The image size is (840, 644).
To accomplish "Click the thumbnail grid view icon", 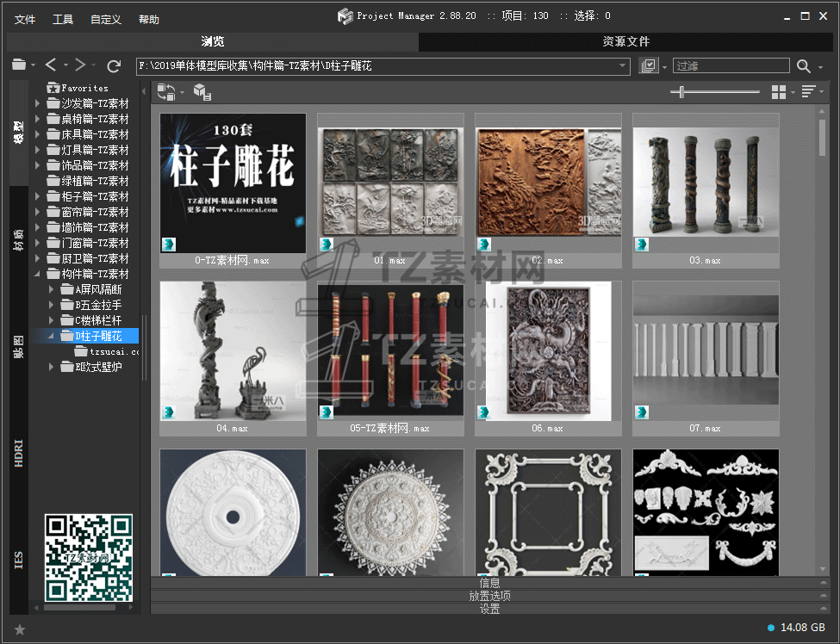I will (779, 92).
